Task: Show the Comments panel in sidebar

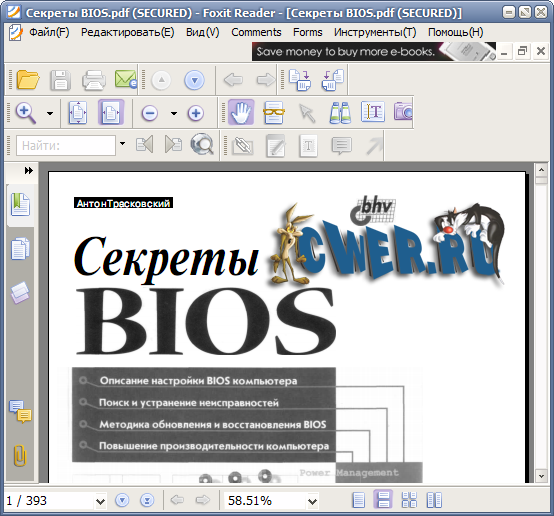Action: pyautogui.click(x=20, y=412)
